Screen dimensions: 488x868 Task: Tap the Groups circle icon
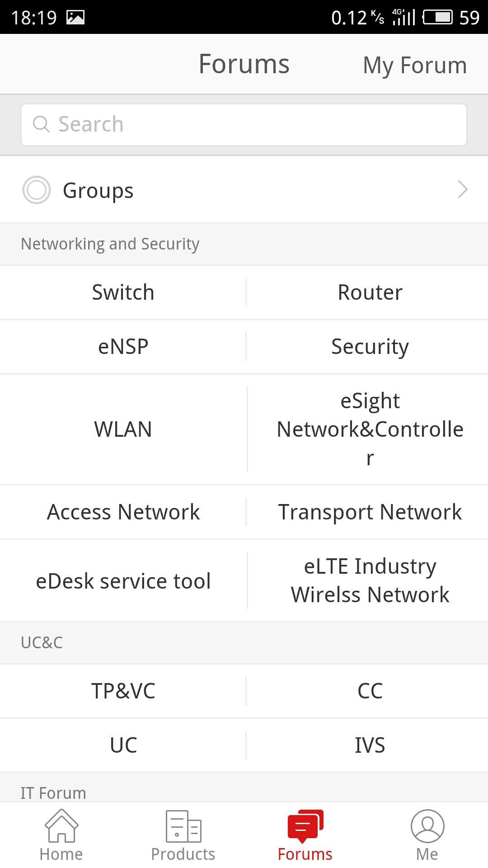click(36, 190)
